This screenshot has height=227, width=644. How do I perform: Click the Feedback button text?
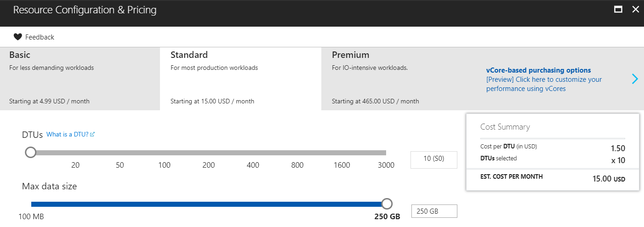[x=40, y=37]
